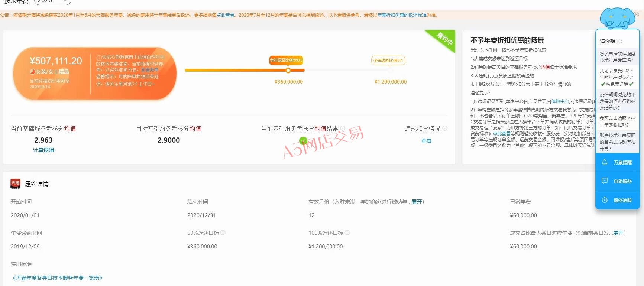Click the effective months value 12

tap(311, 215)
